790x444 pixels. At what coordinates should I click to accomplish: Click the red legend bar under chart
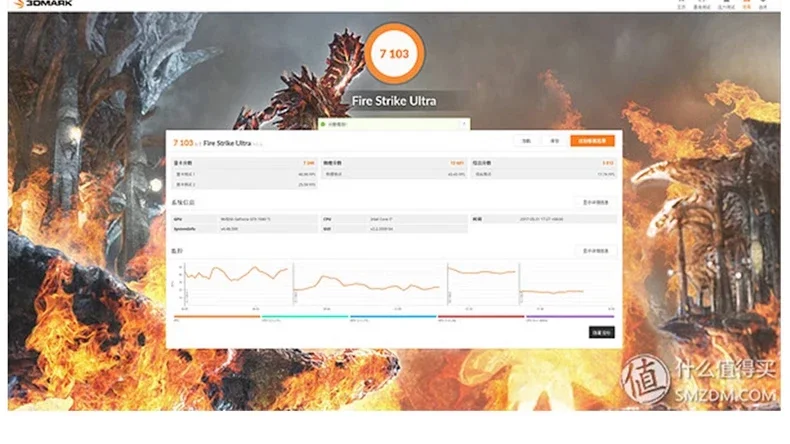tap(480, 317)
